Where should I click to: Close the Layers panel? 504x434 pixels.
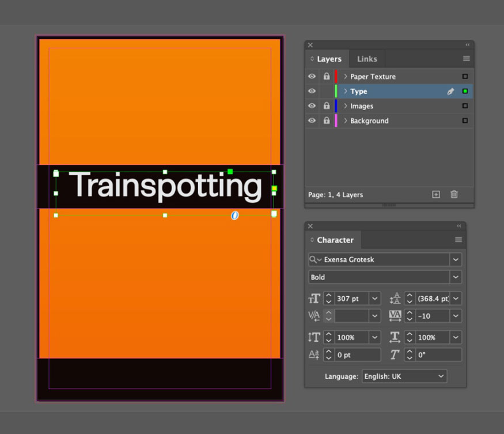(x=310, y=45)
